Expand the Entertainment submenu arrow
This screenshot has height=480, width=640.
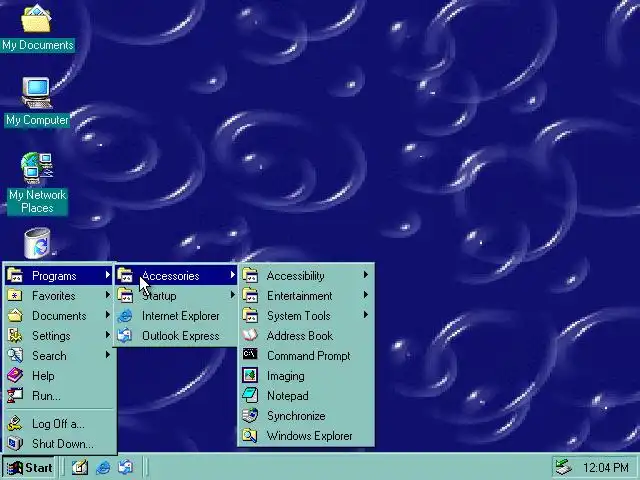(366, 295)
